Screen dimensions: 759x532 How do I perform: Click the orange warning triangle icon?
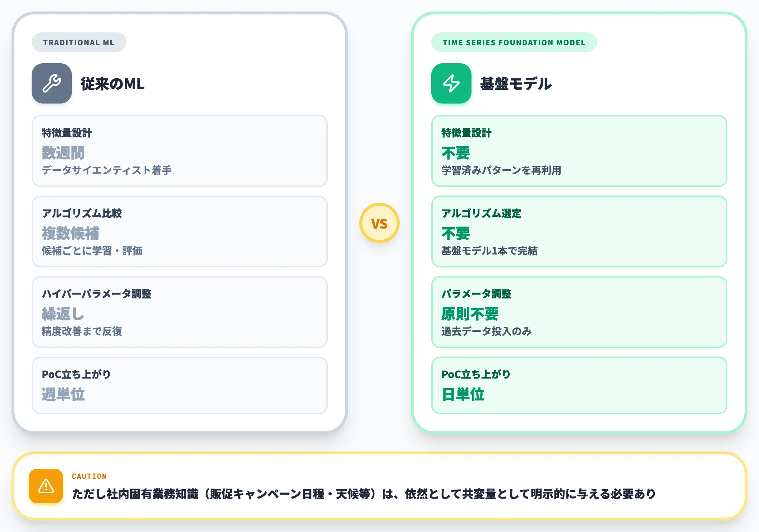pos(46,486)
